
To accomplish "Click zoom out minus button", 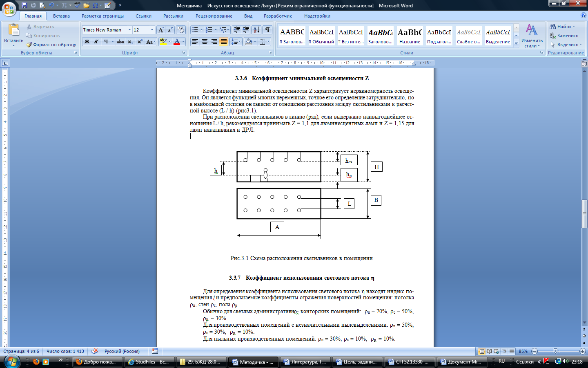I will (x=535, y=351).
